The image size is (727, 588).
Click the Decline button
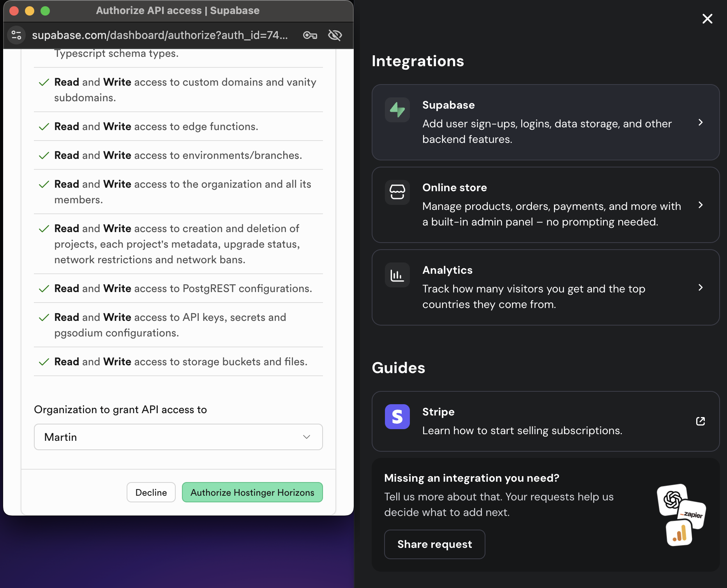[151, 492]
